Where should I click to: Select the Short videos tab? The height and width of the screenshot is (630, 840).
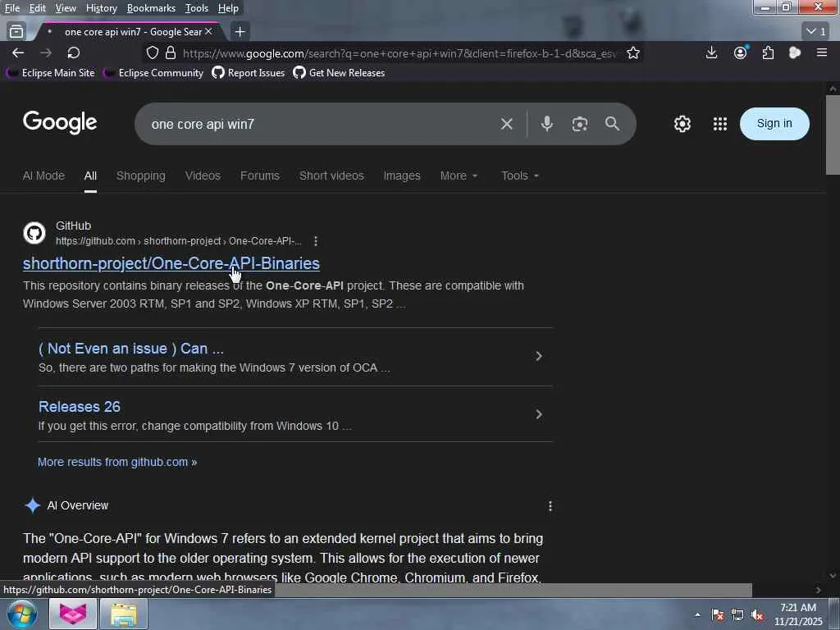[331, 176]
